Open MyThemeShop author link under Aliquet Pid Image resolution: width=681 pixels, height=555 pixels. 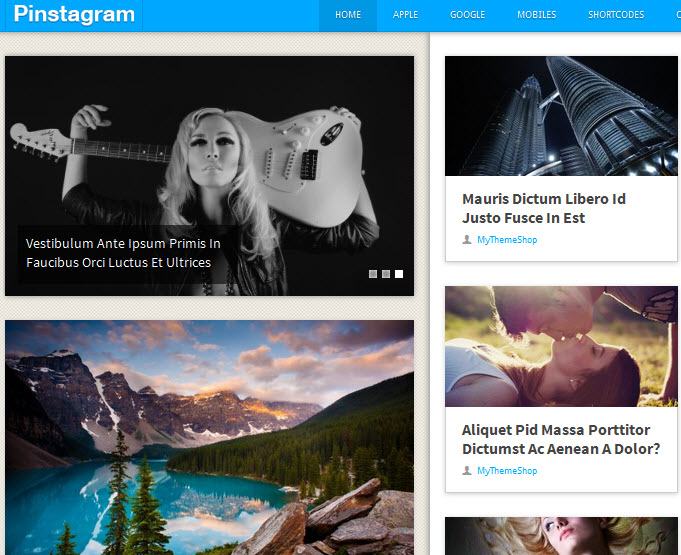click(507, 471)
